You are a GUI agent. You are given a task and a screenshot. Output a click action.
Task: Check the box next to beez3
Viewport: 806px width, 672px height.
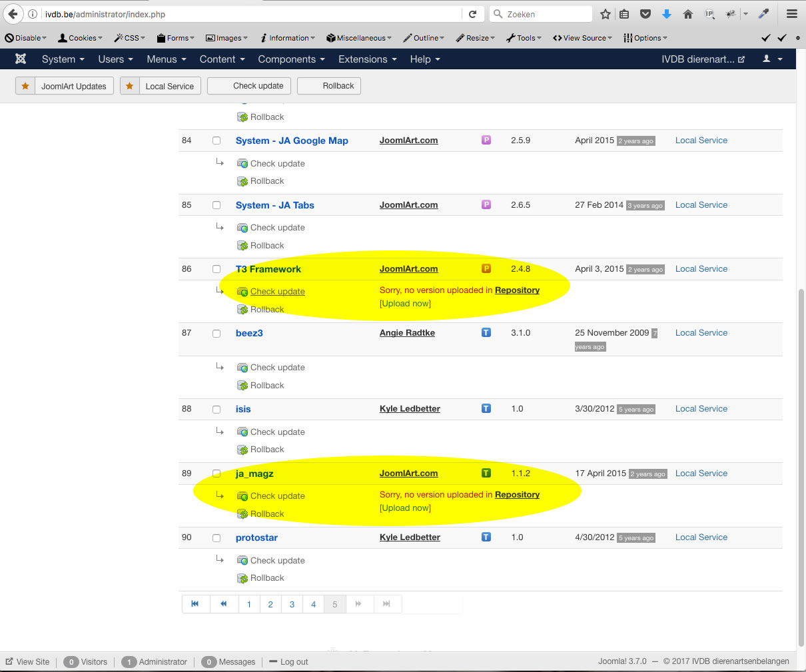[x=216, y=333]
